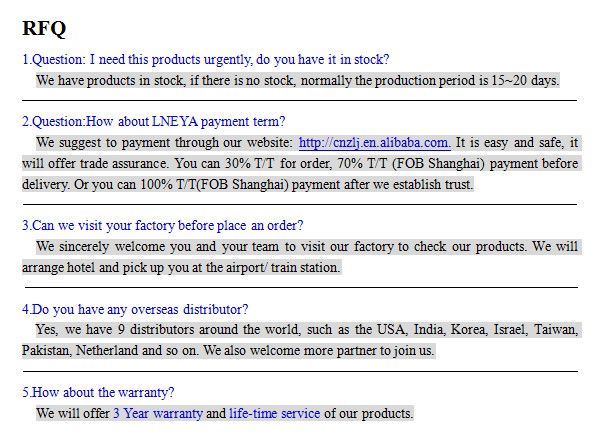This screenshot has height=442, width=602.
Task: Select the factory visit question three
Action: 163,225
